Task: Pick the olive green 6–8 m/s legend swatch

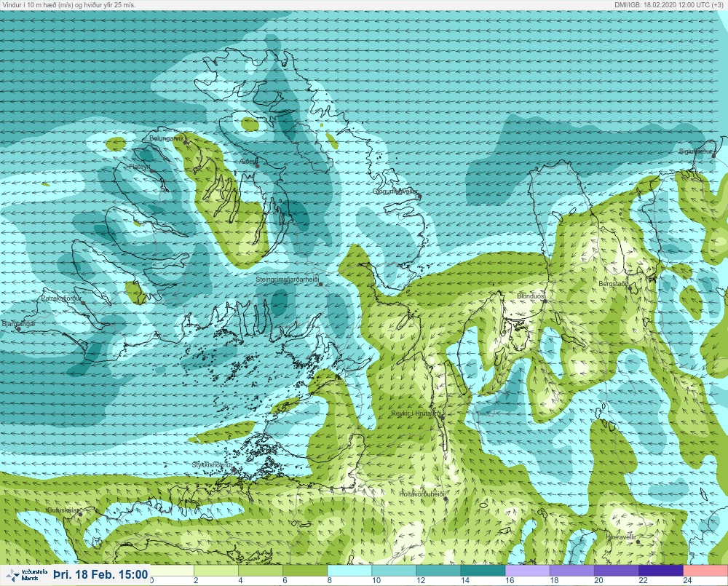Action: (x=306, y=570)
